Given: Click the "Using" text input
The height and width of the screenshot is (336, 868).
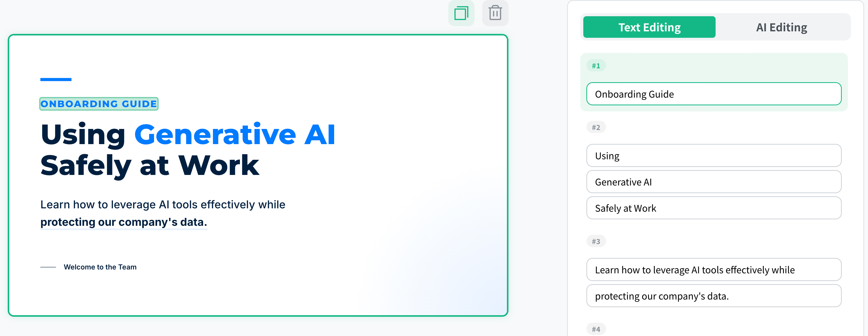Looking at the screenshot, I should [714, 156].
